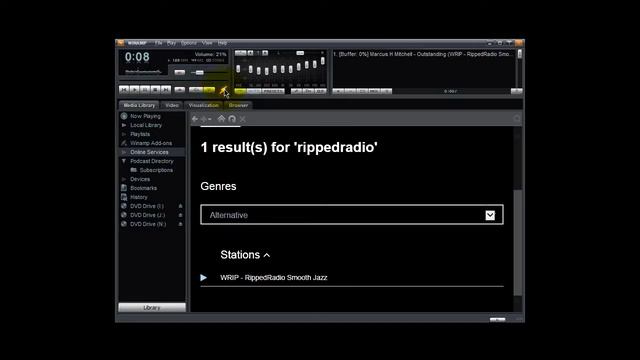Open the Play menu
This screenshot has width=640, height=360.
171,43
